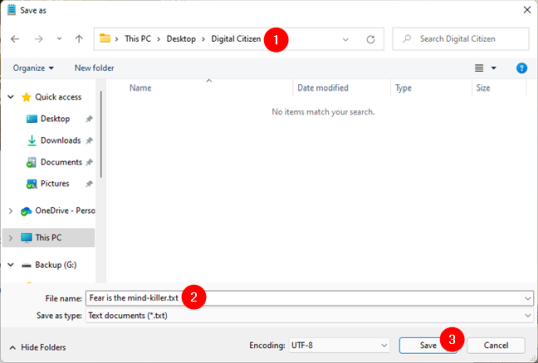Click Hide Folders toggle
The height and width of the screenshot is (363, 538).
[x=37, y=348]
